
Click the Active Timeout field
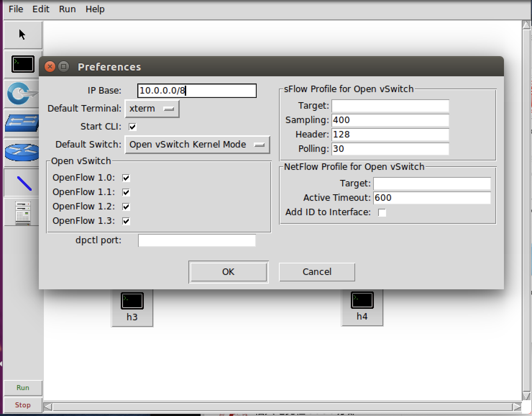coord(432,198)
